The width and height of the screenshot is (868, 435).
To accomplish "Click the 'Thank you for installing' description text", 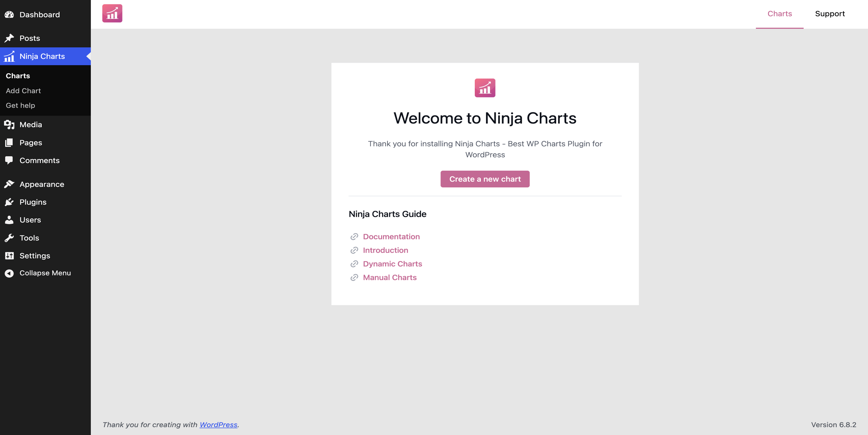I will [x=485, y=149].
